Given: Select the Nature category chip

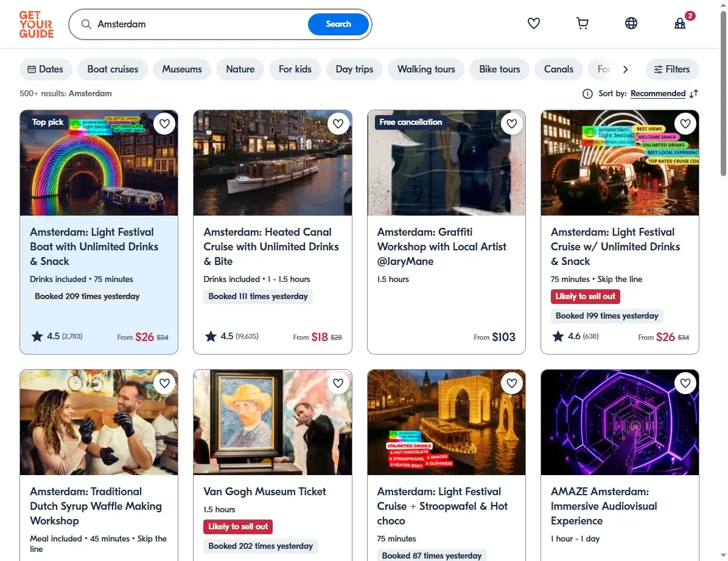Looking at the screenshot, I should 240,69.
